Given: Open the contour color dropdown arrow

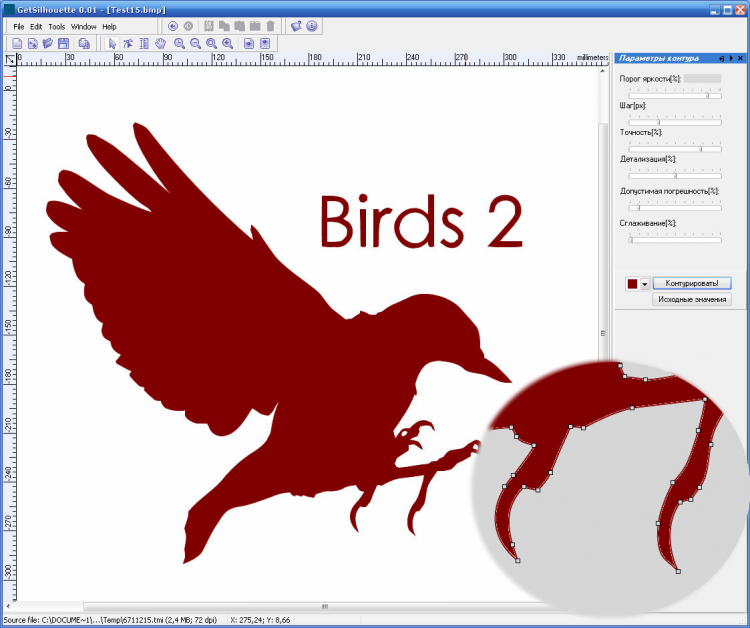Looking at the screenshot, I should (645, 284).
